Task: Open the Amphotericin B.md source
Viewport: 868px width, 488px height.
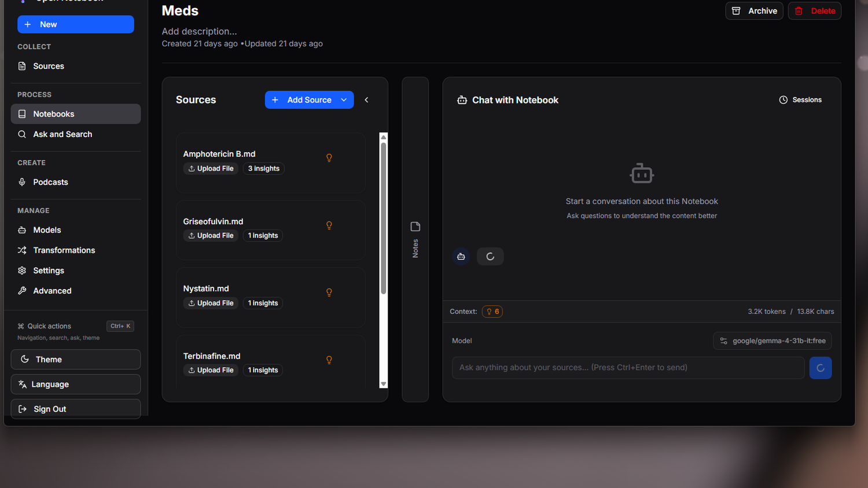Action: point(219,154)
